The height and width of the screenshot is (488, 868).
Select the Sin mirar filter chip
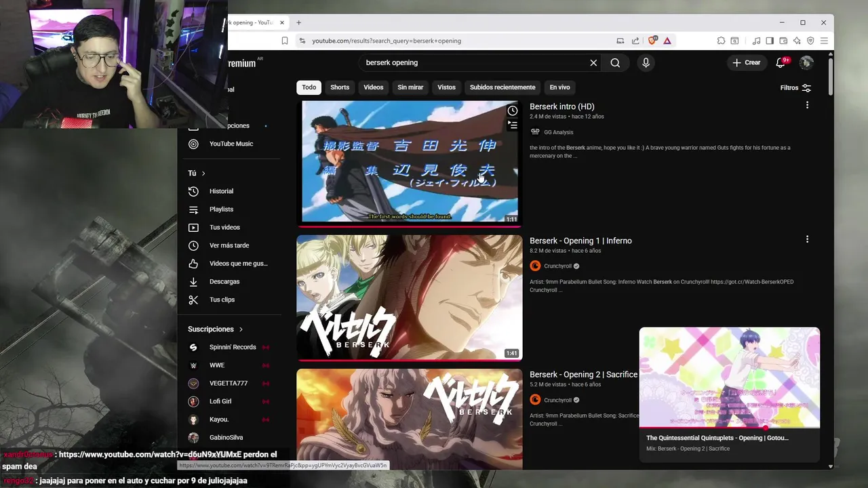(410, 87)
